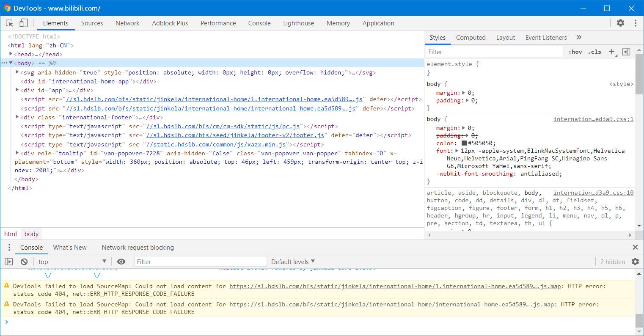Create a live expression eye icon
This screenshot has width=644, height=336.
pyautogui.click(x=121, y=262)
